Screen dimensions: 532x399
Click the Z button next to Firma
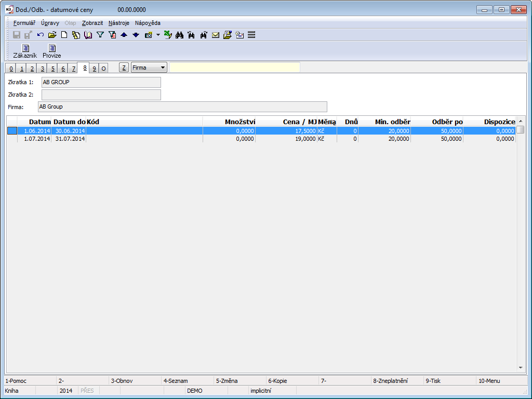point(124,68)
